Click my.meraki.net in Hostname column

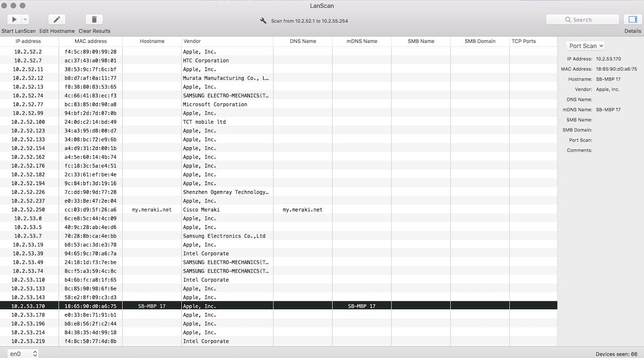coord(152,210)
